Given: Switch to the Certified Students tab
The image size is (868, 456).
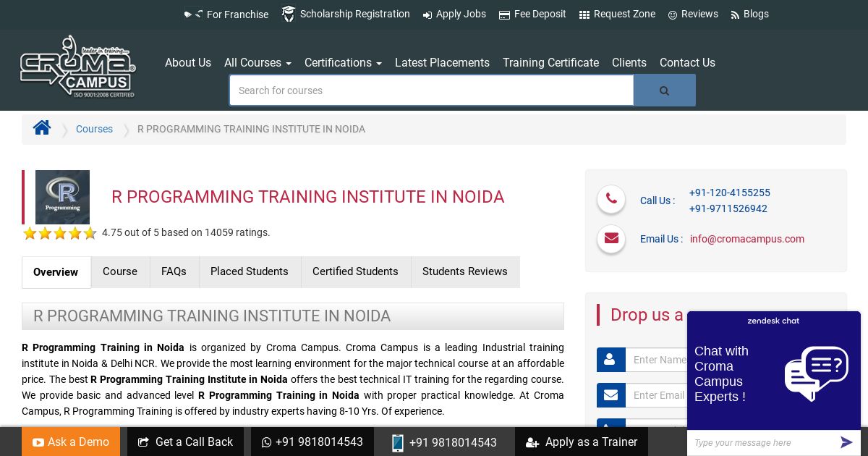Looking at the screenshot, I should point(355,271).
